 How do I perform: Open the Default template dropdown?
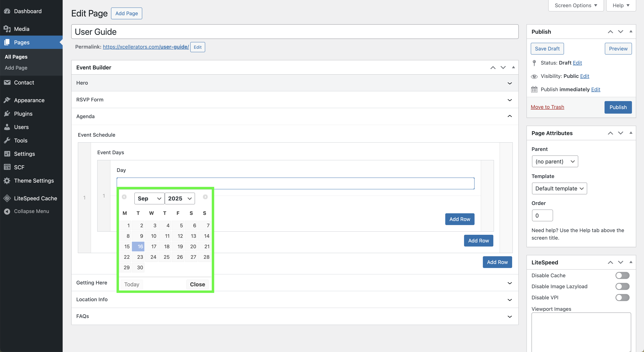click(559, 189)
